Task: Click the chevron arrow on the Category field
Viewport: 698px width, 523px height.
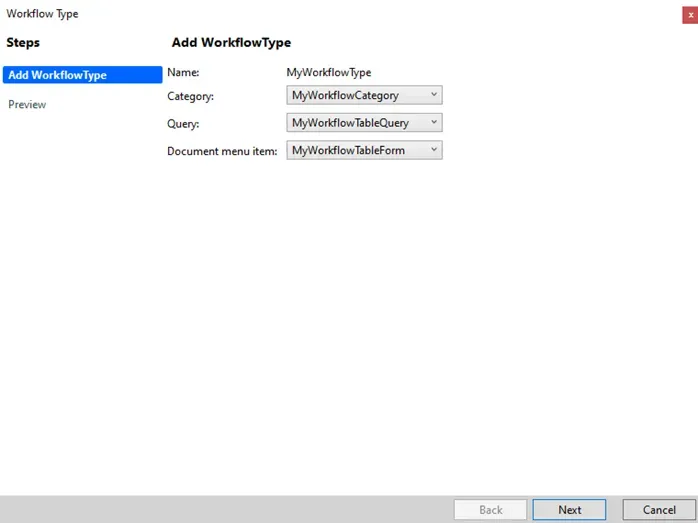Action: 433,95
